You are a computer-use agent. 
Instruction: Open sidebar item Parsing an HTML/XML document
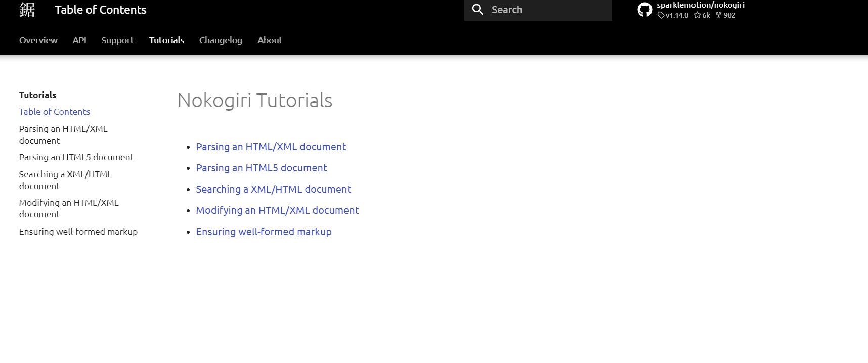(63, 134)
